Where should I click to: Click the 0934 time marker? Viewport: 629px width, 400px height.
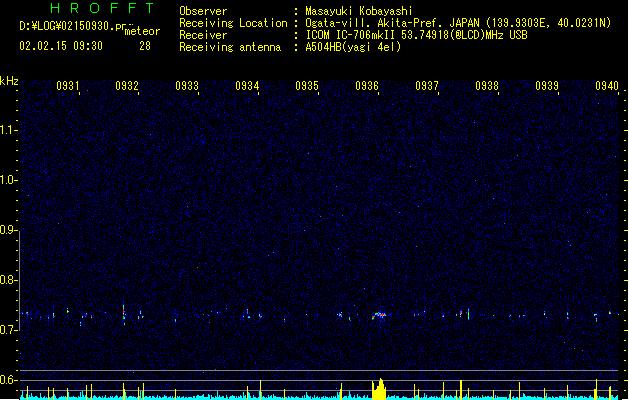(247, 86)
